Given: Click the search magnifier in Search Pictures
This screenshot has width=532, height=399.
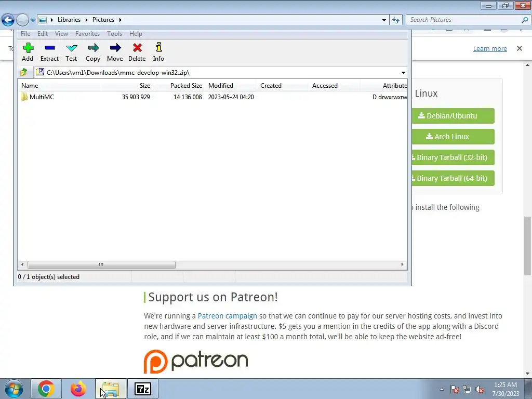Looking at the screenshot, I should pyautogui.click(x=525, y=20).
